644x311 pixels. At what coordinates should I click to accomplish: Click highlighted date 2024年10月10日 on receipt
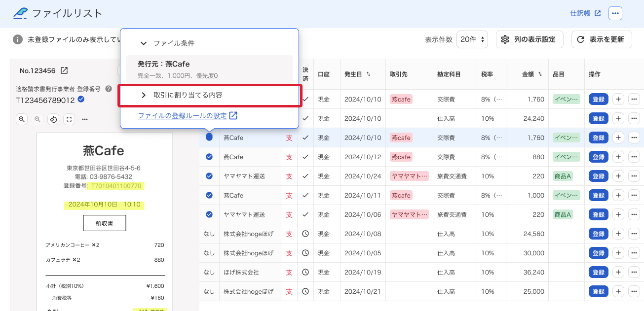[105, 204]
